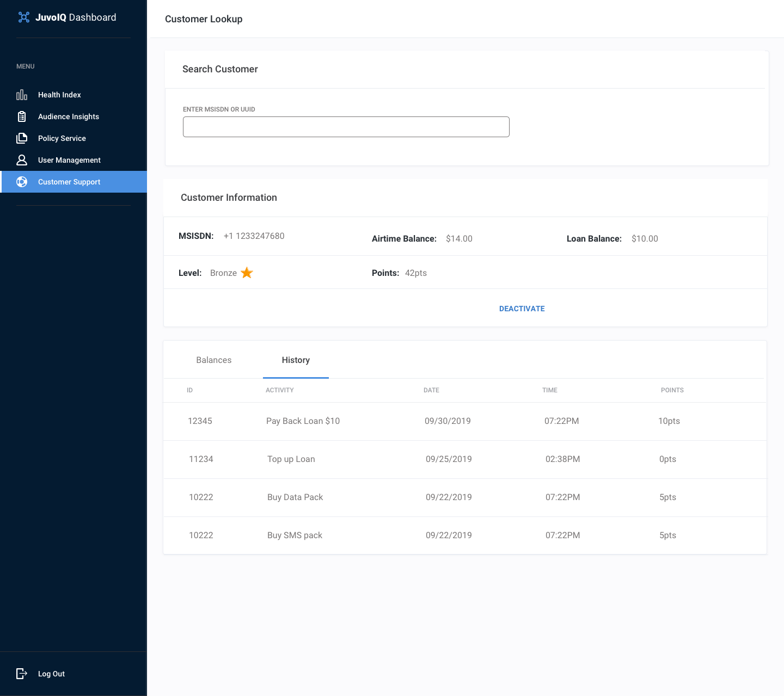Click Loan Balance value $10.00
The height and width of the screenshot is (696, 784).
tap(645, 239)
